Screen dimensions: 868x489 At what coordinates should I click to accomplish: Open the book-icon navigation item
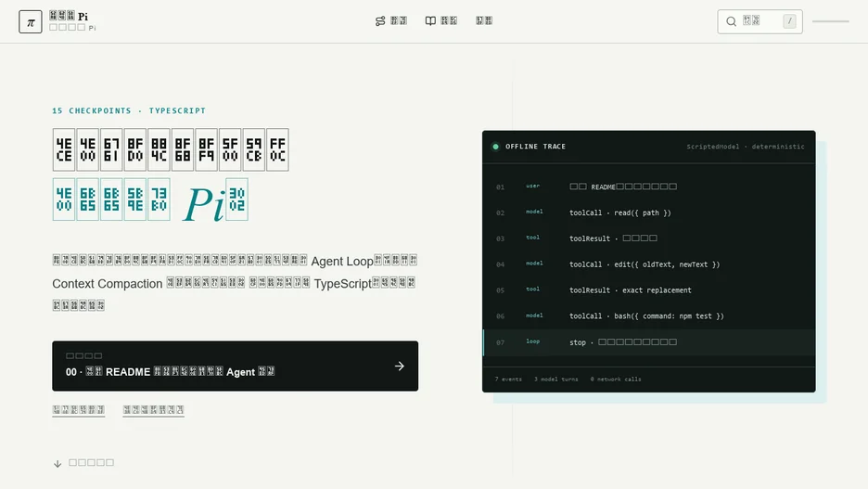click(441, 21)
